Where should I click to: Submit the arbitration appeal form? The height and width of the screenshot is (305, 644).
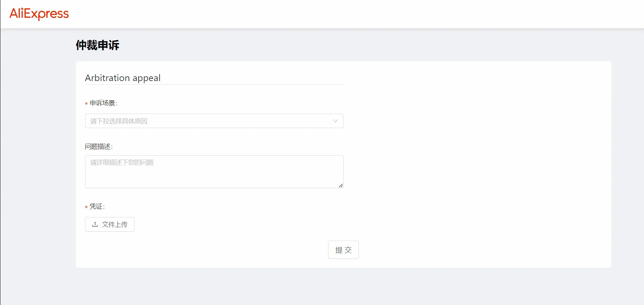click(343, 250)
